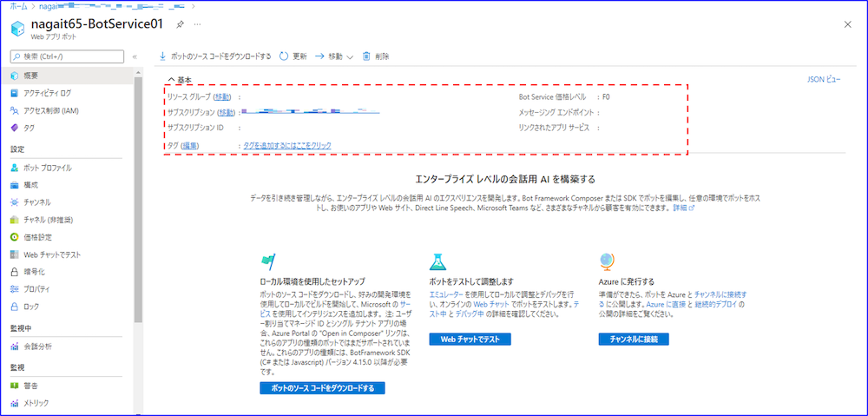Click the サブスクリプション ID label
This screenshot has width=868, height=416.
coord(195,128)
